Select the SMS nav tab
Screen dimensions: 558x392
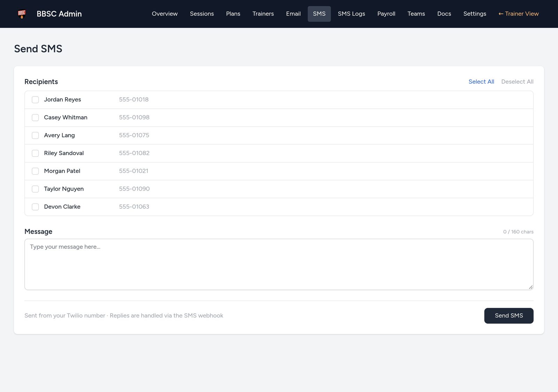tap(319, 14)
